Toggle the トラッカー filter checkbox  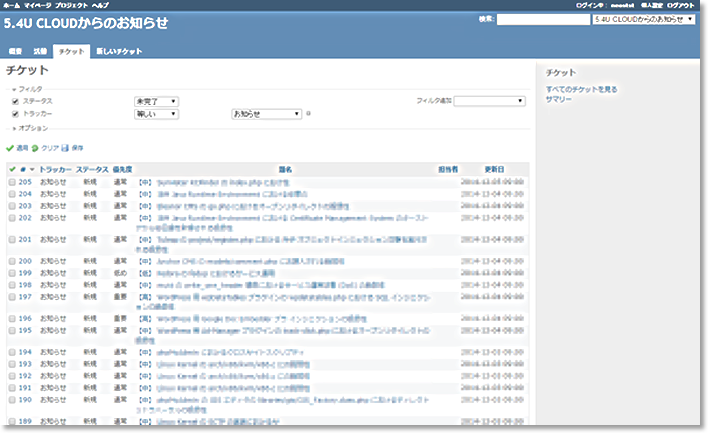click(15, 114)
